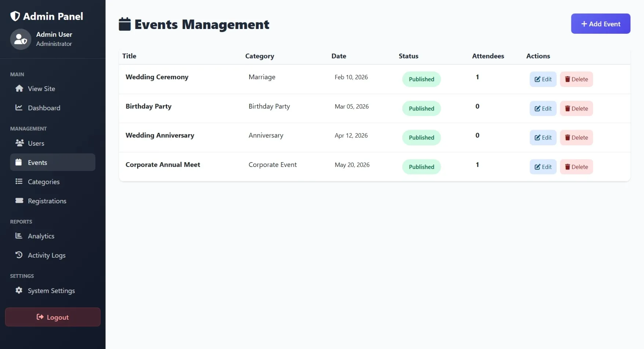Click the Title column header
644x349 pixels.
pos(129,56)
